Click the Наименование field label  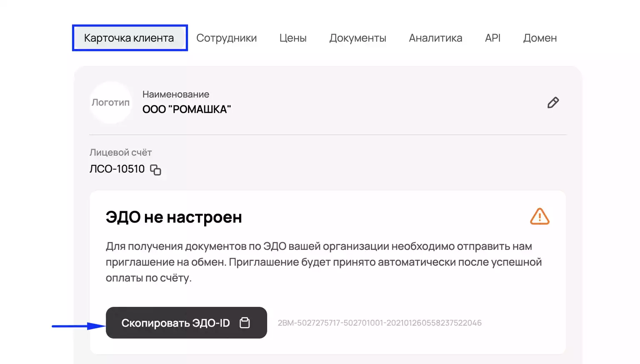coord(176,95)
